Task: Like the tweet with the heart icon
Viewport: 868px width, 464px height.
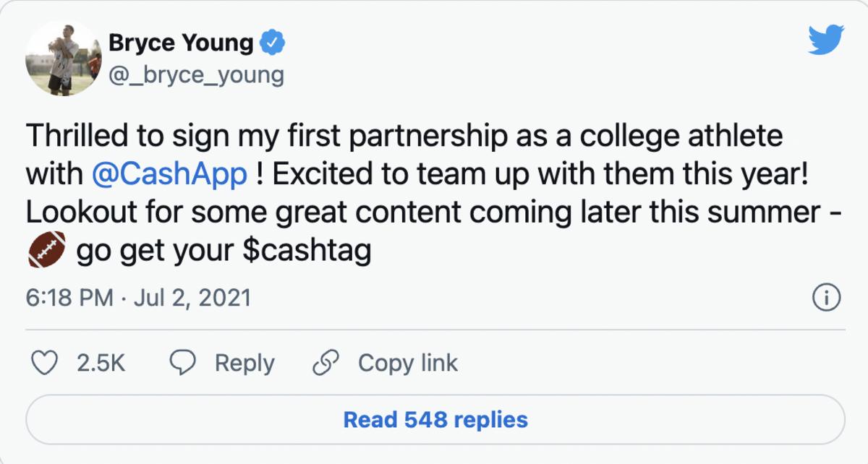Action: point(46,363)
